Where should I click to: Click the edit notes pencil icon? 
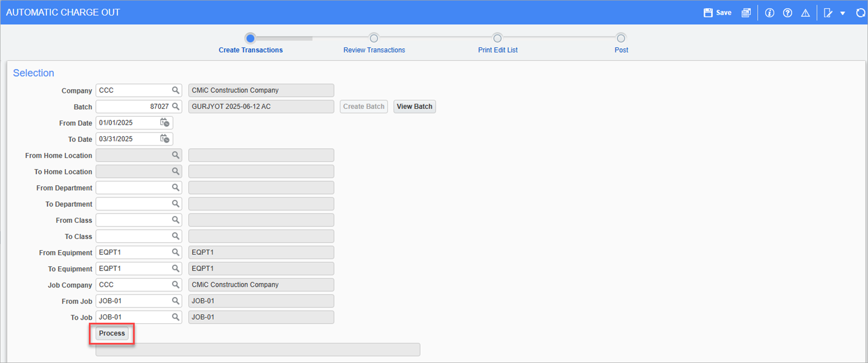[x=828, y=13]
